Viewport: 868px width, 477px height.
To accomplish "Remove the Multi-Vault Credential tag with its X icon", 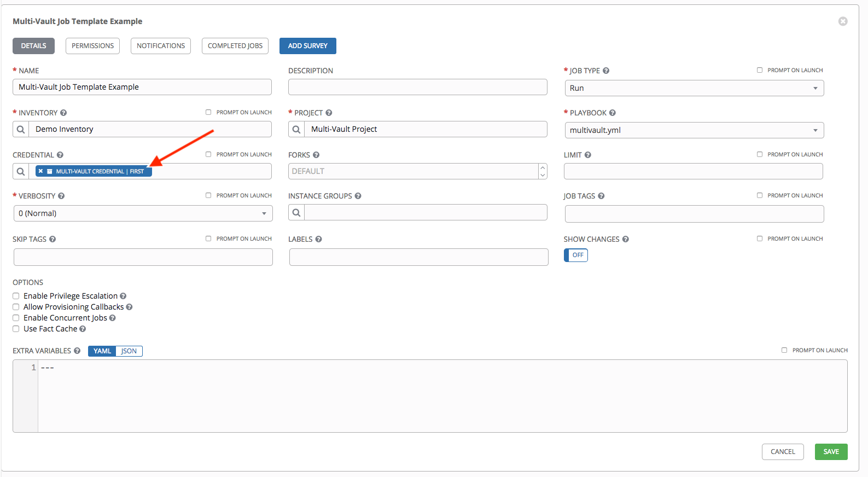I will tap(40, 171).
